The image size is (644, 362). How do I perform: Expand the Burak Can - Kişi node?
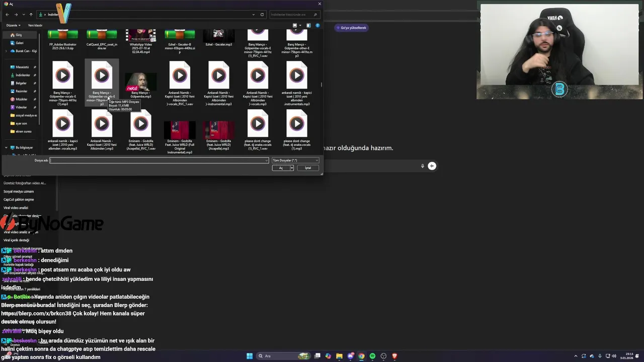click(x=6, y=51)
